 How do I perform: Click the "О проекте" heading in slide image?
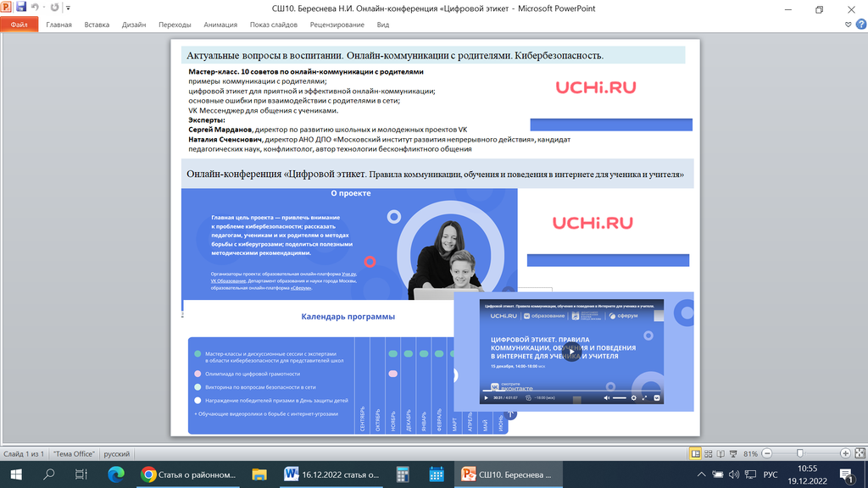pyautogui.click(x=351, y=193)
